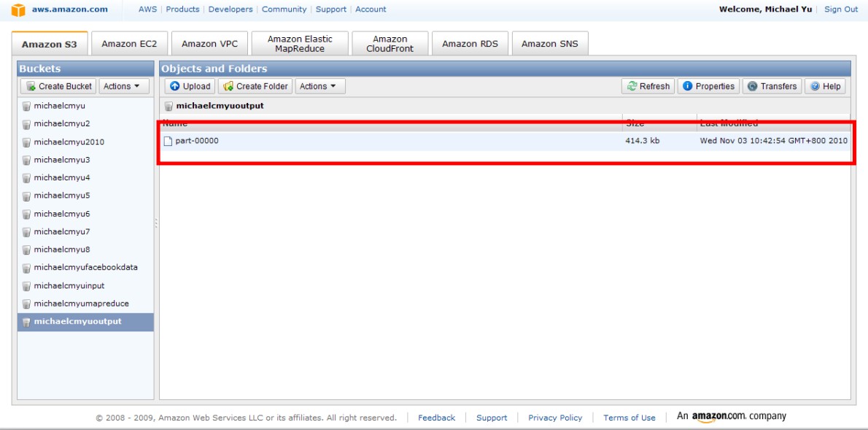Click the Upload button
Viewport: 868px width, 430px height.
[190, 86]
